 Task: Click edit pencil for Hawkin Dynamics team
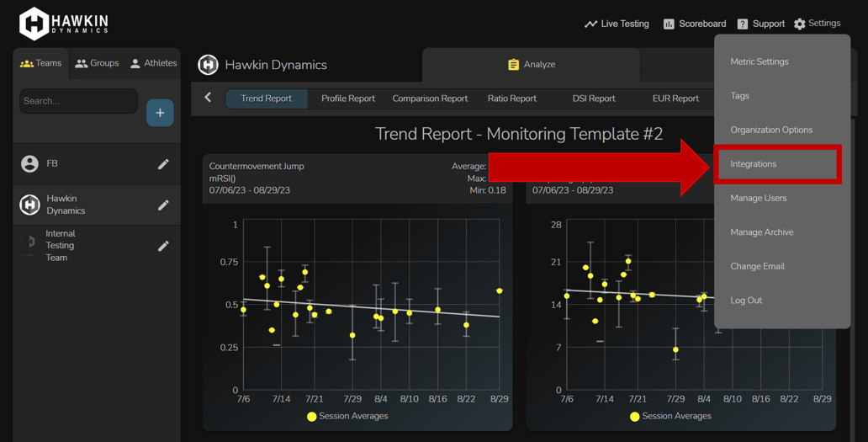[x=163, y=205]
